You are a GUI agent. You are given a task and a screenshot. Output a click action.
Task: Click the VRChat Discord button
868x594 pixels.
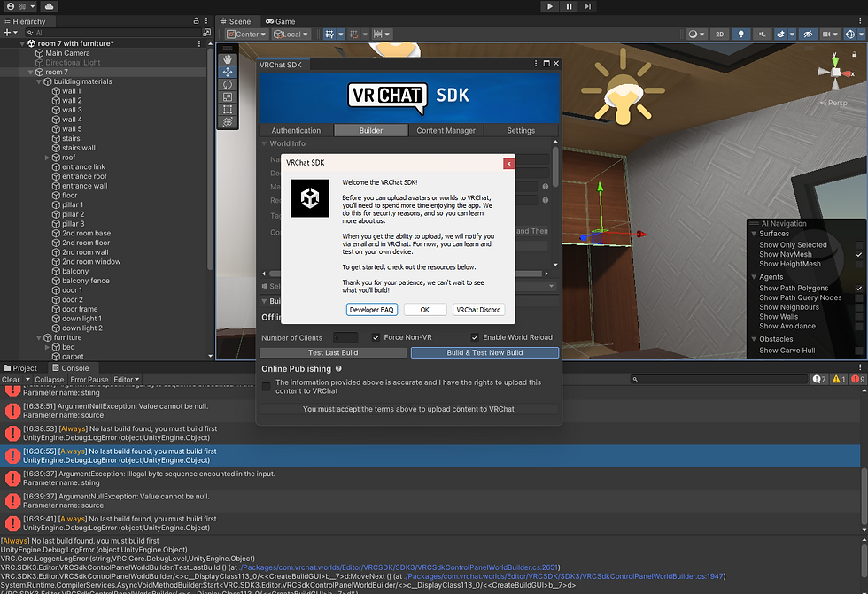pos(479,310)
